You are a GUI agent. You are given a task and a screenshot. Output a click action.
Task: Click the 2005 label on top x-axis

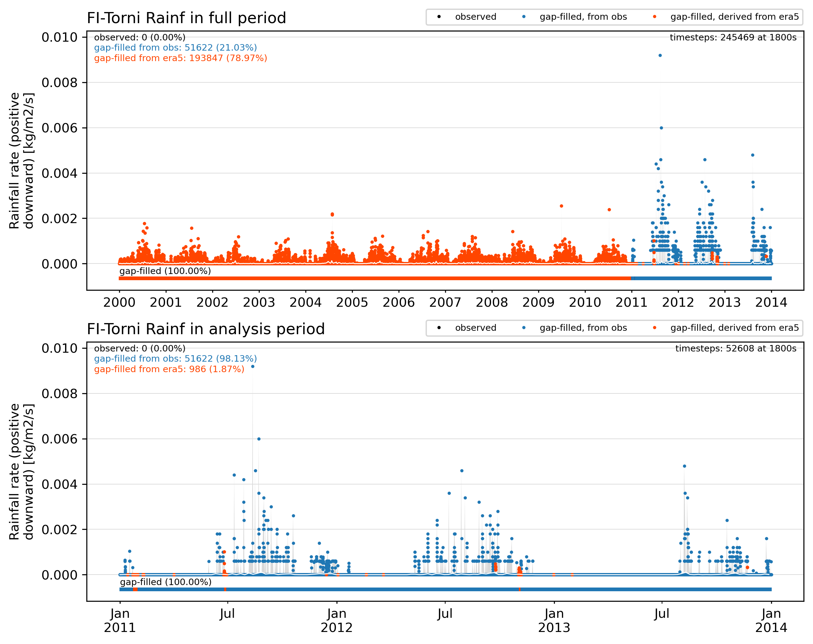coord(352,302)
